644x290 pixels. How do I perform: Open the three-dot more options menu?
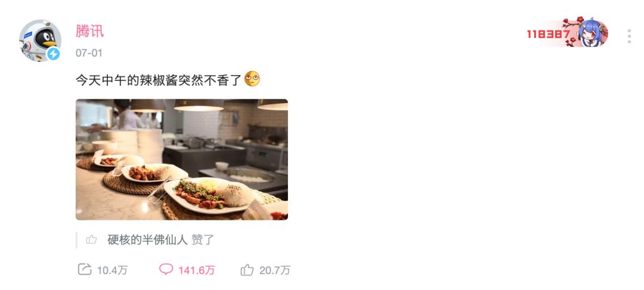point(629,36)
